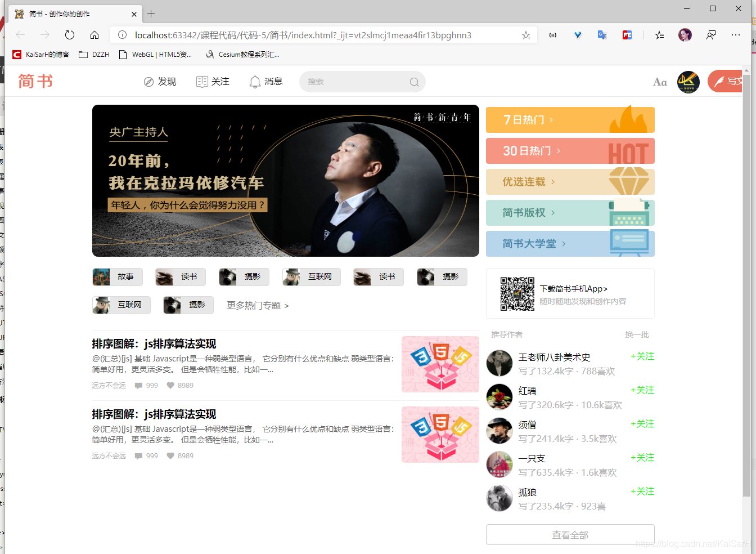756x554 pixels.
Task: Expand 更多热门专题 list
Action: coord(257,305)
